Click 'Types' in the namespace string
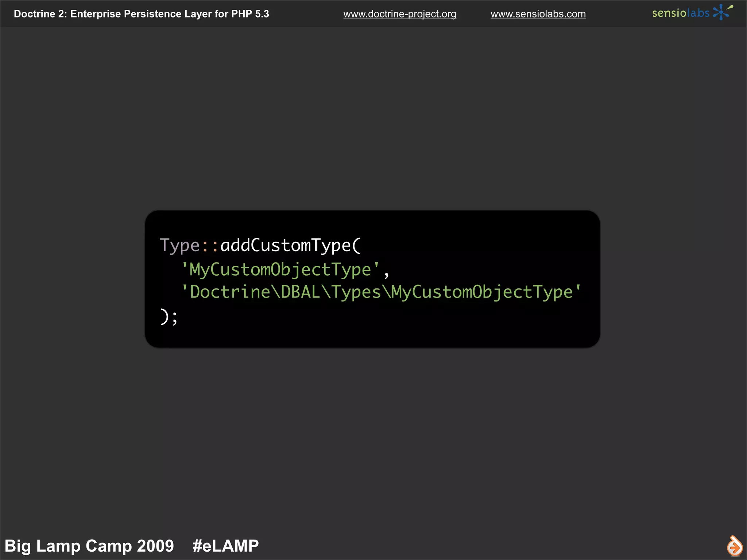Screen dimensions: 747x560 [356, 292]
